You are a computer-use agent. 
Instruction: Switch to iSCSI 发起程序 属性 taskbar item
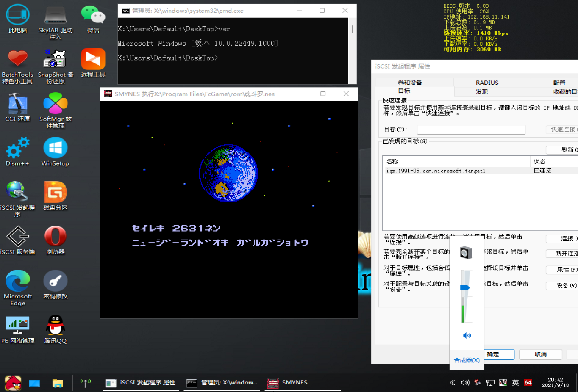coord(140,383)
